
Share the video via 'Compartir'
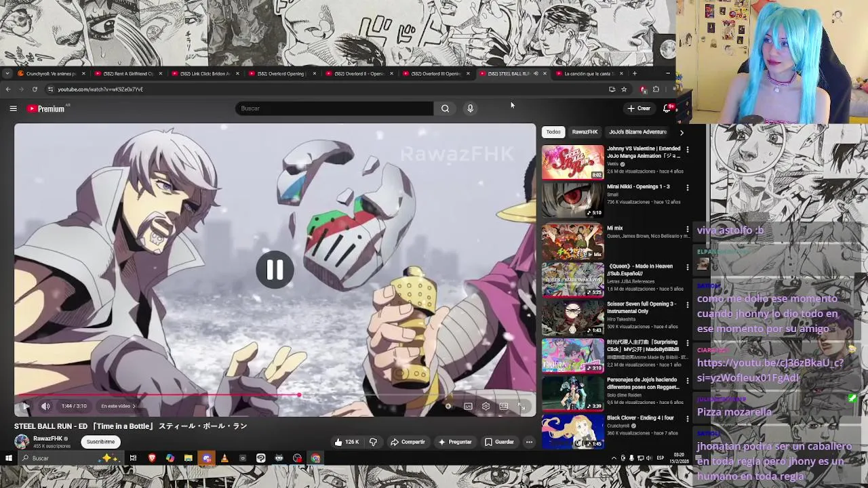pyautogui.click(x=408, y=442)
